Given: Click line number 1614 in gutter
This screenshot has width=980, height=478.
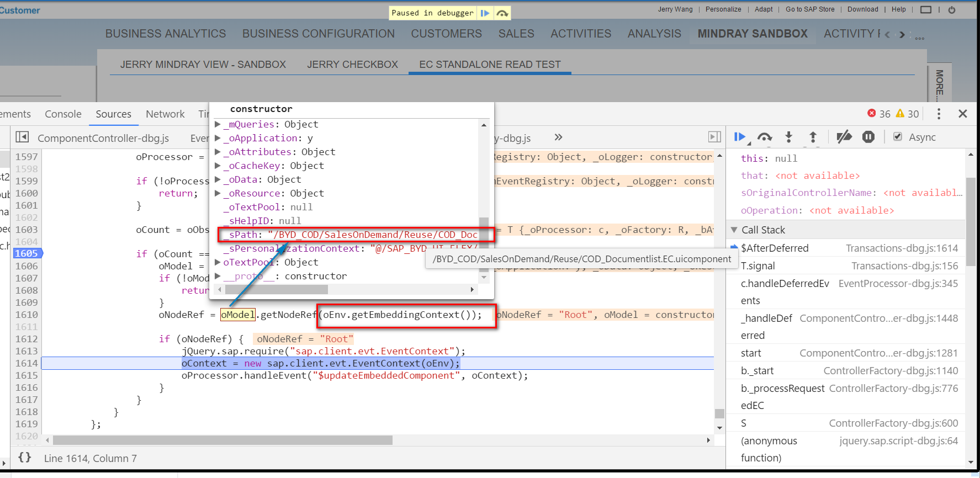Looking at the screenshot, I should pos(27,363).
